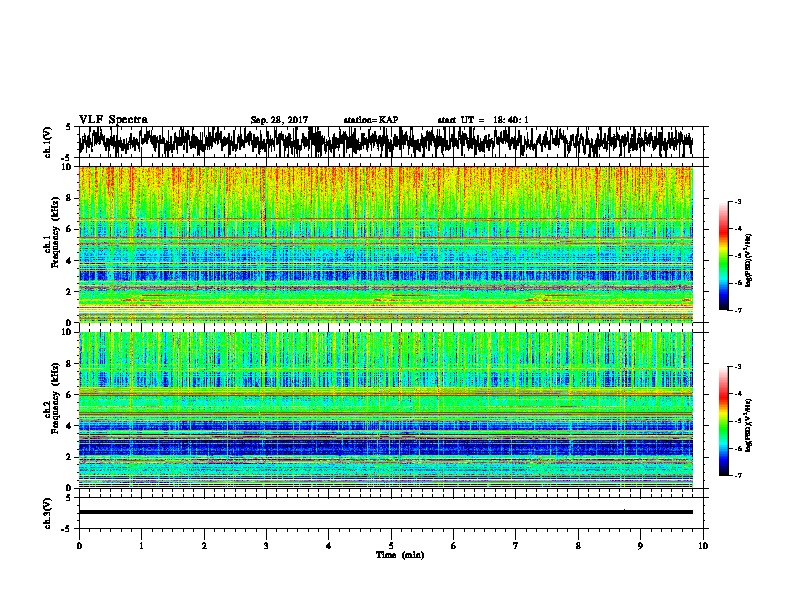
Task: Click the "-3" label on ch.1 colorbar
Action: click(x=738, y=201)
